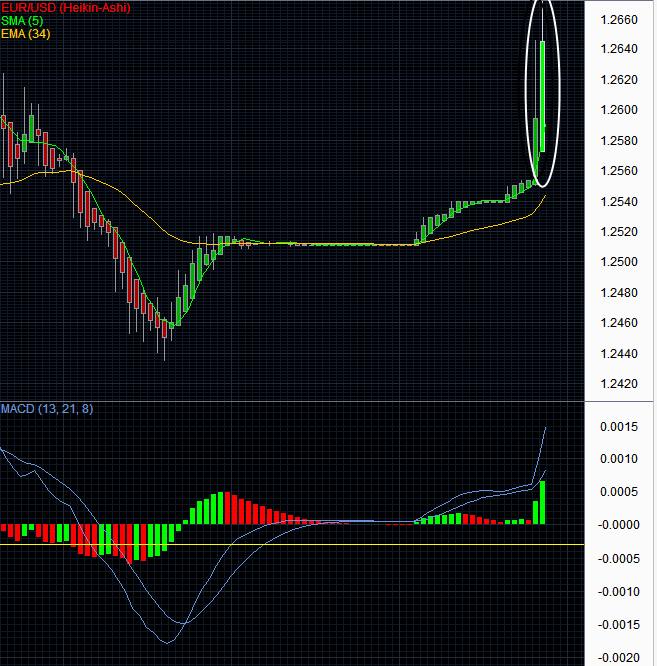Click the -0.0010 MACD axis value
This screenshot has height=666, width=657.
pos(618,592)
